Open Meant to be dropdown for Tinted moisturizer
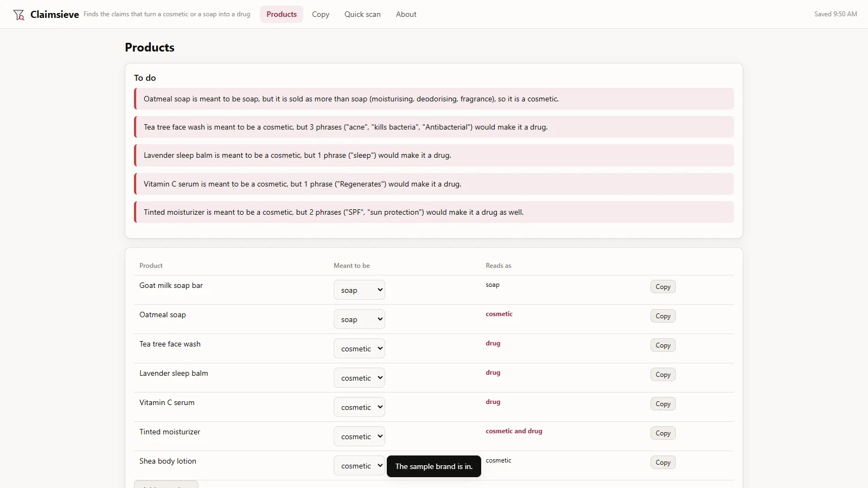 [x=359, y=436]
